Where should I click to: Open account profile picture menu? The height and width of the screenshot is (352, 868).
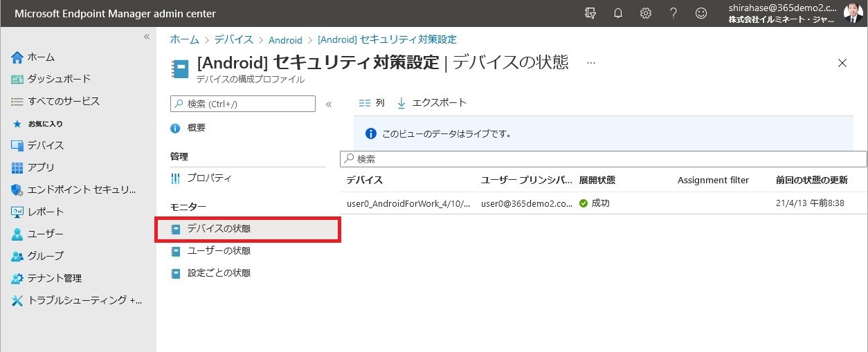pos(853,13)
